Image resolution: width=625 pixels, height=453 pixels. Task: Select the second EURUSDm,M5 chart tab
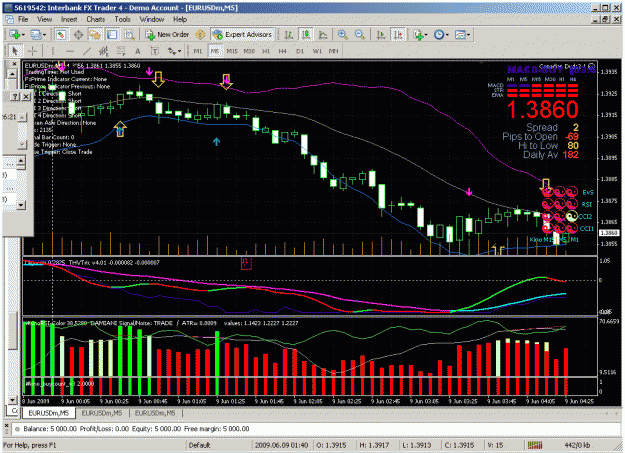pyautogui.click(x=102, y=413)
